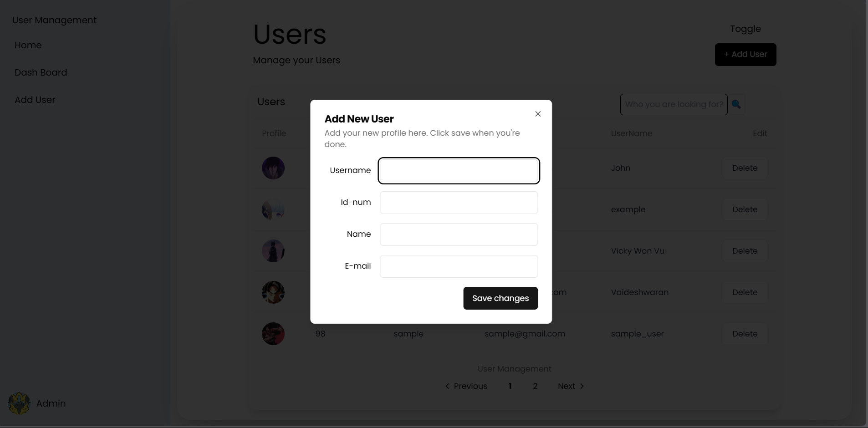Open Home in the sidebar
The width and height of the screenshot is (868, 428).
tap(28, 45)
